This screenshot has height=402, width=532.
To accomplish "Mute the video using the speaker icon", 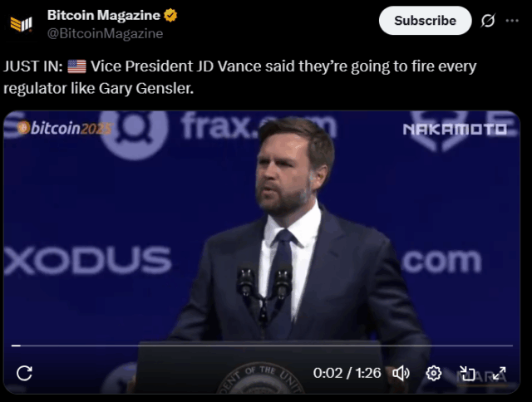I will tap(401, 373).
